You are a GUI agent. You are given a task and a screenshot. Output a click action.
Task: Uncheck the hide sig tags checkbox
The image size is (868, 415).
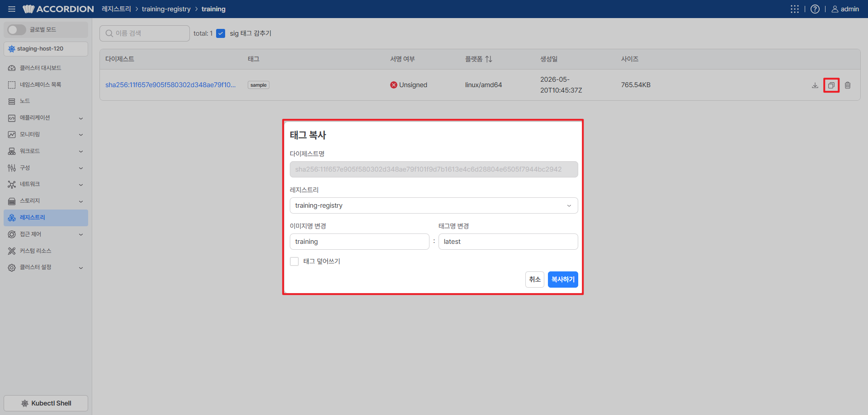(221, 33)
